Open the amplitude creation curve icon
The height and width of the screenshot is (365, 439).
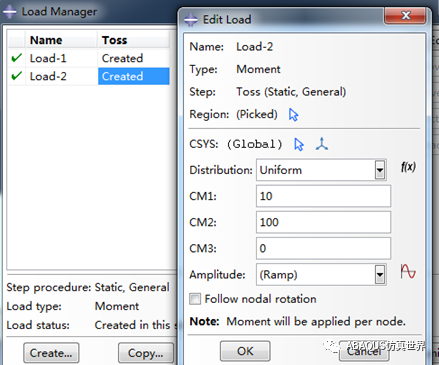tap(408, 271)
